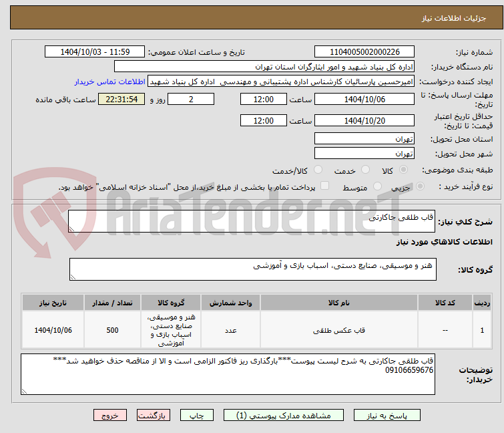Click the price validity date 1404/10/20 field
504x433 pixels.
click(x=364, y=120)
